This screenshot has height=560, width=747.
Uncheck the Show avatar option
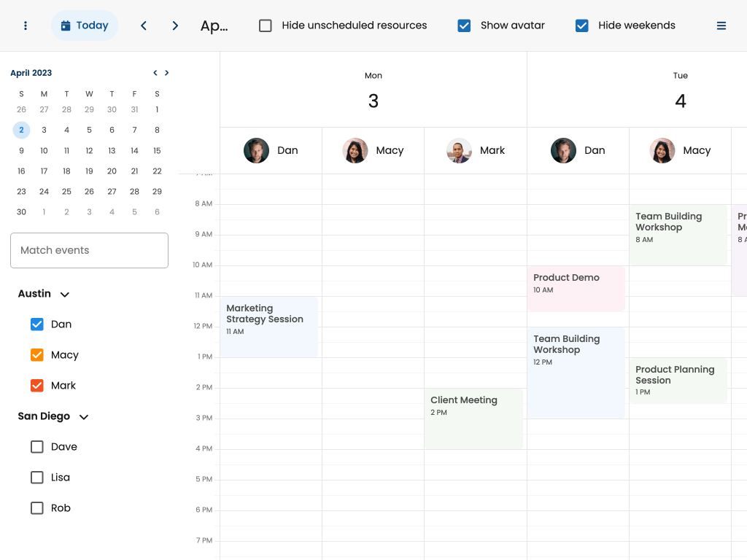[x=464, y=26]
